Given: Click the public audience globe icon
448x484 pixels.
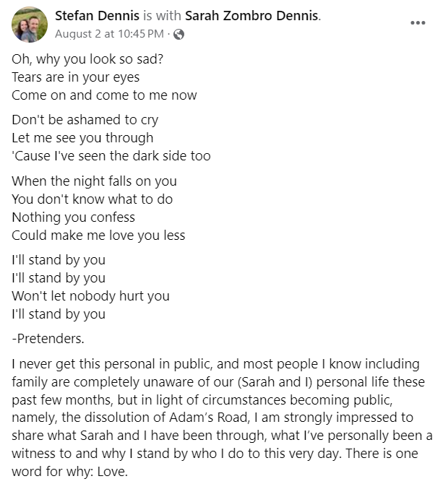Looking at the screenshot, I should 178,34.
